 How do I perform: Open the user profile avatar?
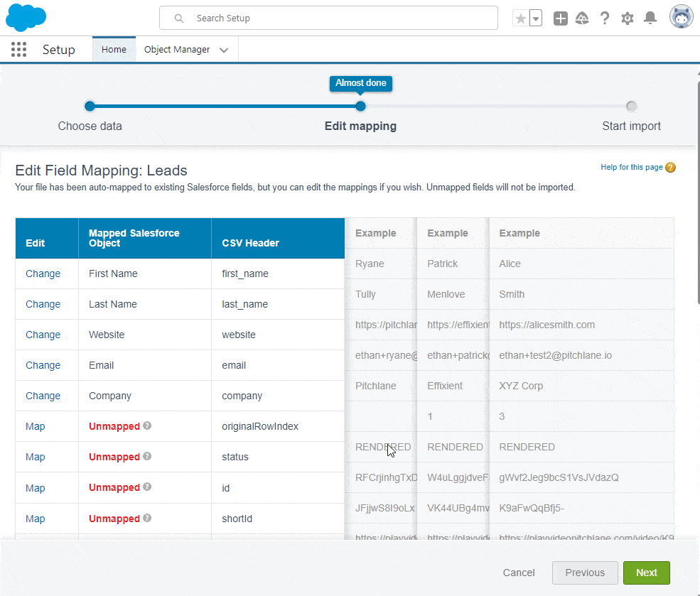(x=682, y=17)
